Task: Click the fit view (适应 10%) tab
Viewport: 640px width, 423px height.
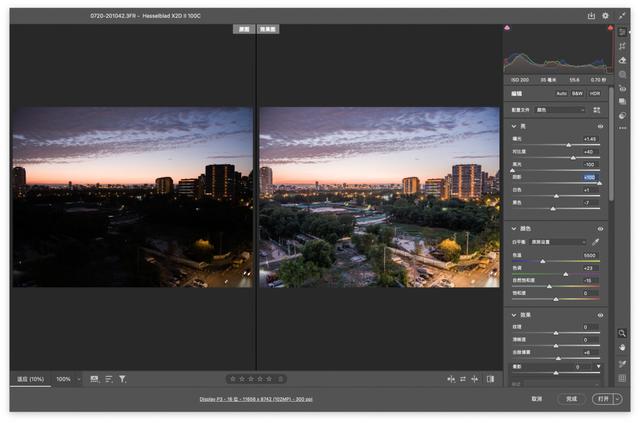Action: [31, 379]
